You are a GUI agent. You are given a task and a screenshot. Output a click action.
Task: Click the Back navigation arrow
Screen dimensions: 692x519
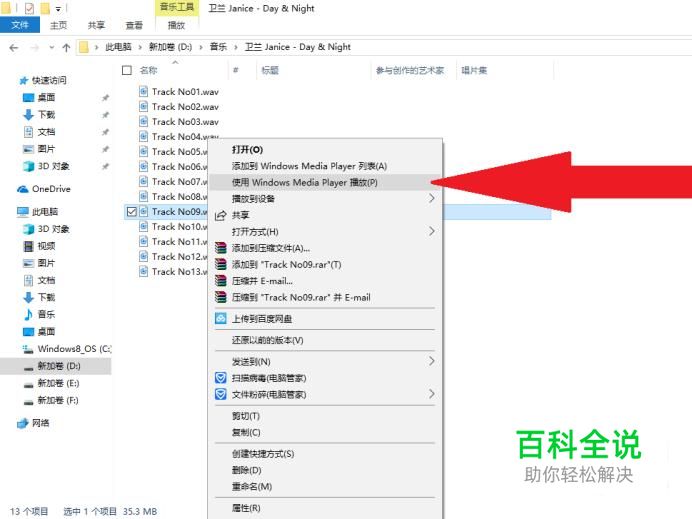click(14, 47)
